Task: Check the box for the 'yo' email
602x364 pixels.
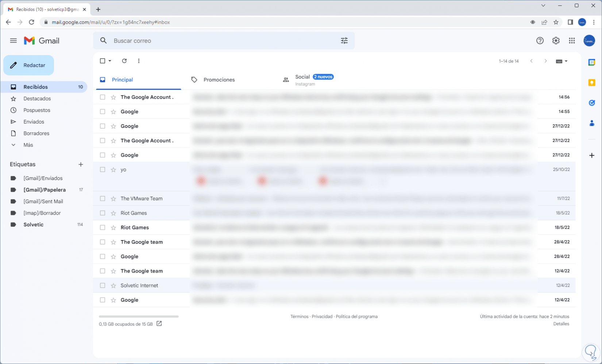Action: tap(103, 170)
